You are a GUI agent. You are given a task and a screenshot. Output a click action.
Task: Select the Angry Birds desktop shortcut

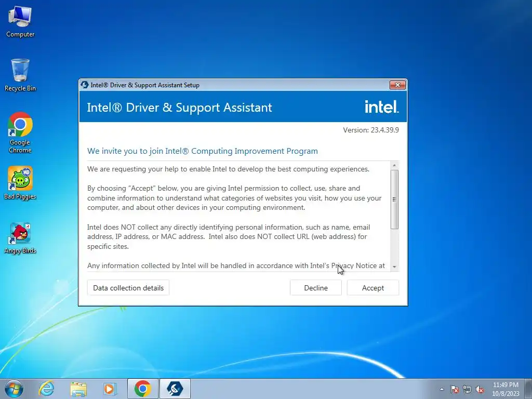click(x=20, y=238)
